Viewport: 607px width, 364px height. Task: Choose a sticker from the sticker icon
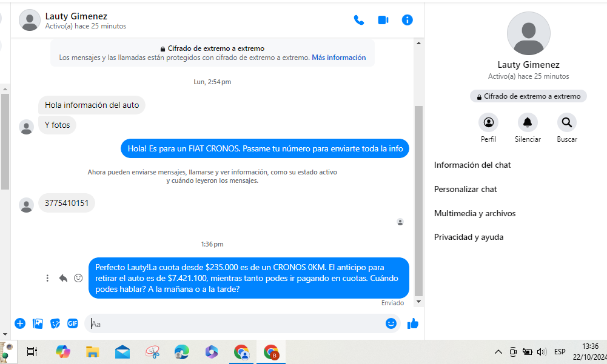coord(55,323)
